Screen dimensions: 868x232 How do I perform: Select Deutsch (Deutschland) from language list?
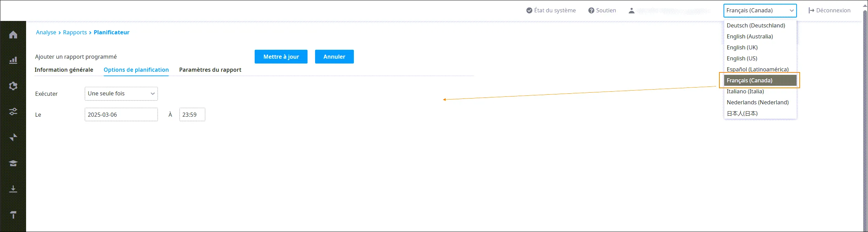[760, 25]
